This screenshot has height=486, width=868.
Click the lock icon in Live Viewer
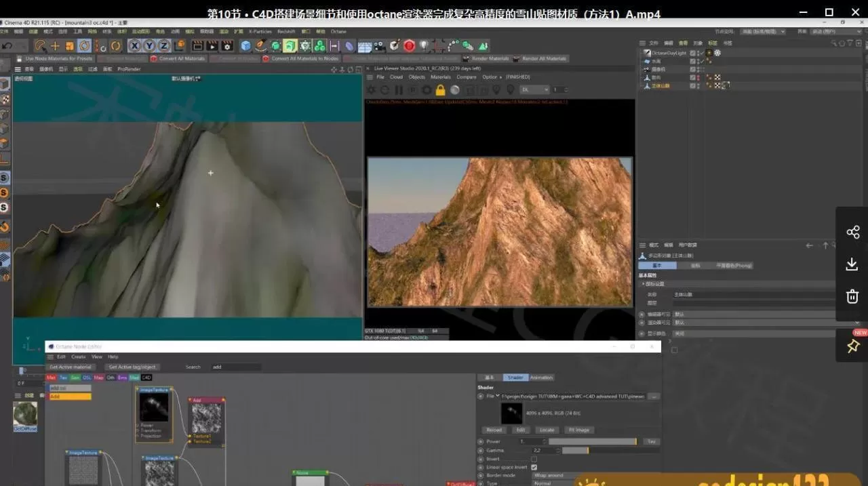[440, 90]
